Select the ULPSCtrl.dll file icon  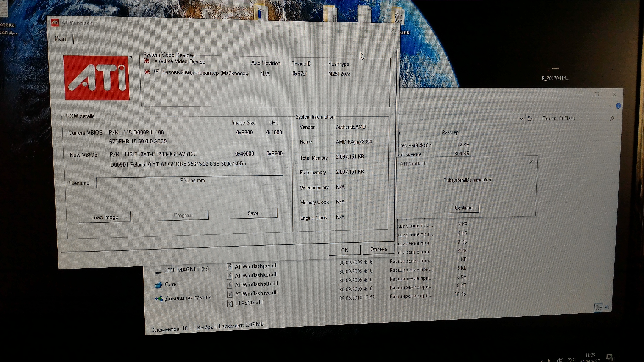[230, 303]
